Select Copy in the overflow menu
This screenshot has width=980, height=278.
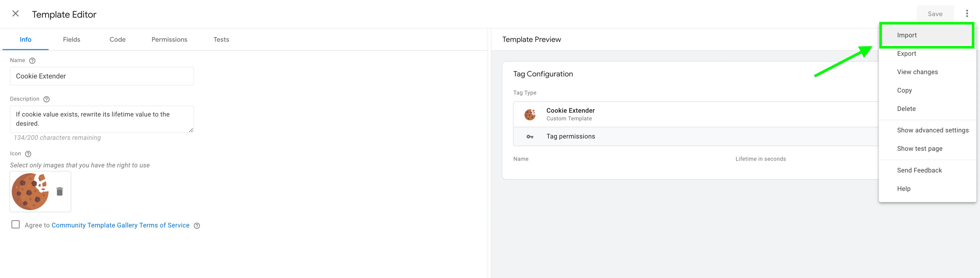point(927,90)
